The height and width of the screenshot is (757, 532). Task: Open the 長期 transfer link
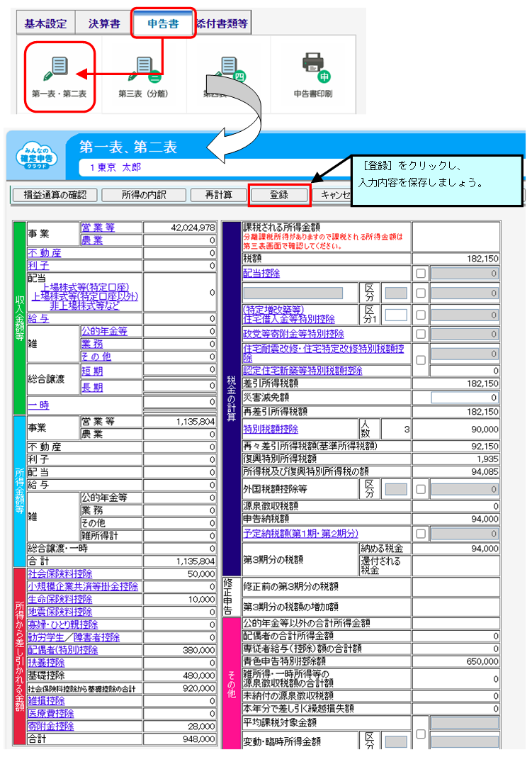92,387
